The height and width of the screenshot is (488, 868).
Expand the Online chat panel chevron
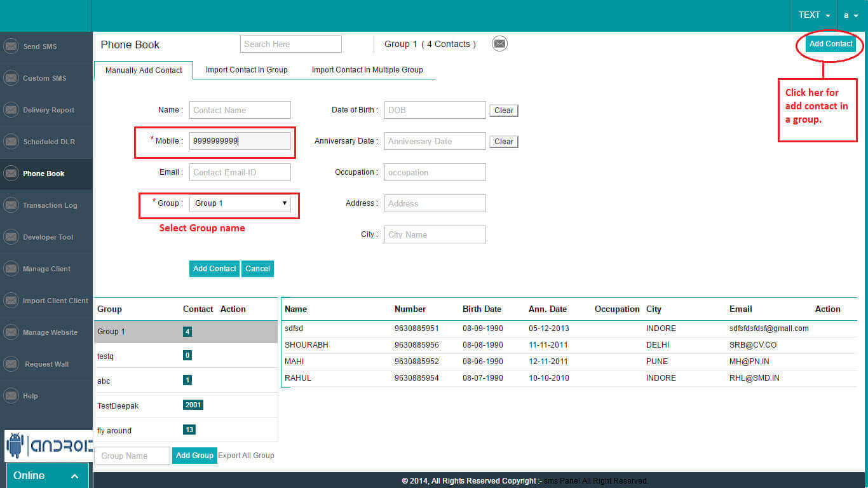point(74,476)
